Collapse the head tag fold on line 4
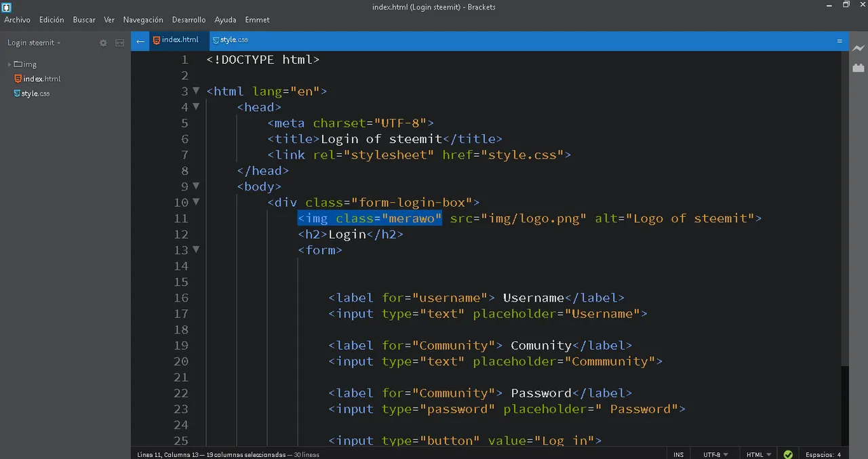The image size is (868, 459). coord(196,106)
